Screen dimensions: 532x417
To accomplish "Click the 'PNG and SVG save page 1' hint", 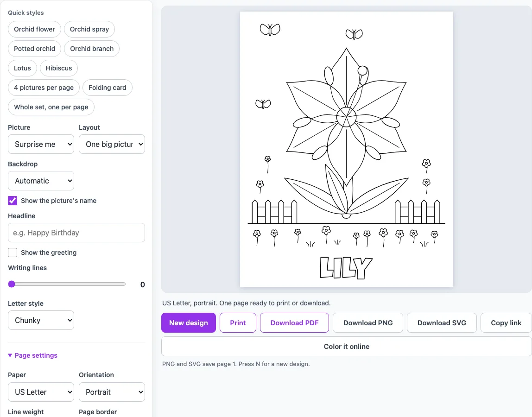I will tap(236, 364).
